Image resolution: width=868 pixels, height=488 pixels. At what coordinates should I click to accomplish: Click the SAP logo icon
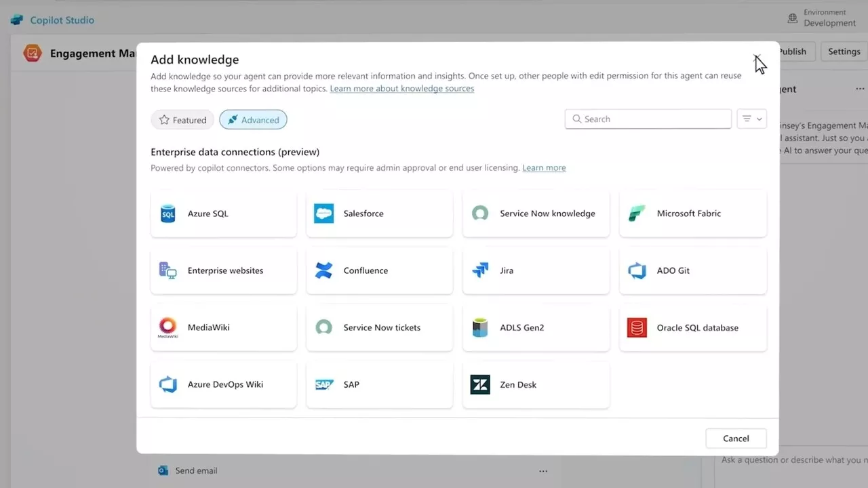click(323, 384)
